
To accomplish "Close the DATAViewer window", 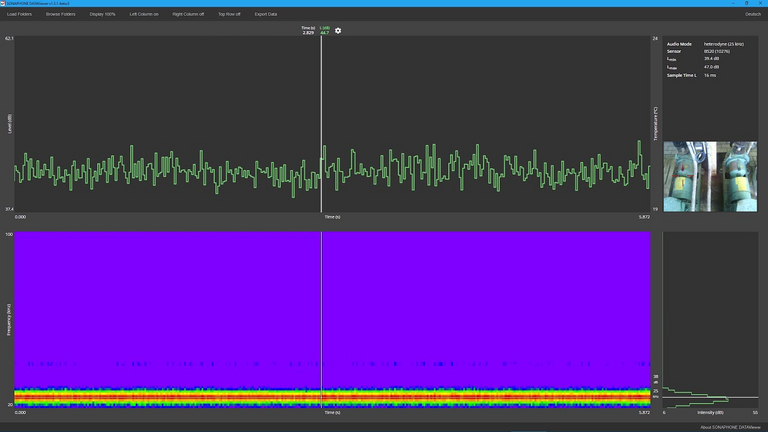I will pyautogui.click(x=760, y=3).
